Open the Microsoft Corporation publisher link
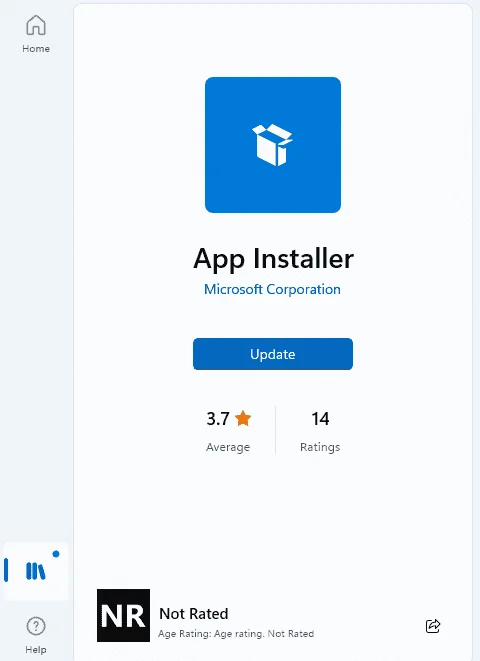This screenshot has width=480, height=661. click(272, 289)
